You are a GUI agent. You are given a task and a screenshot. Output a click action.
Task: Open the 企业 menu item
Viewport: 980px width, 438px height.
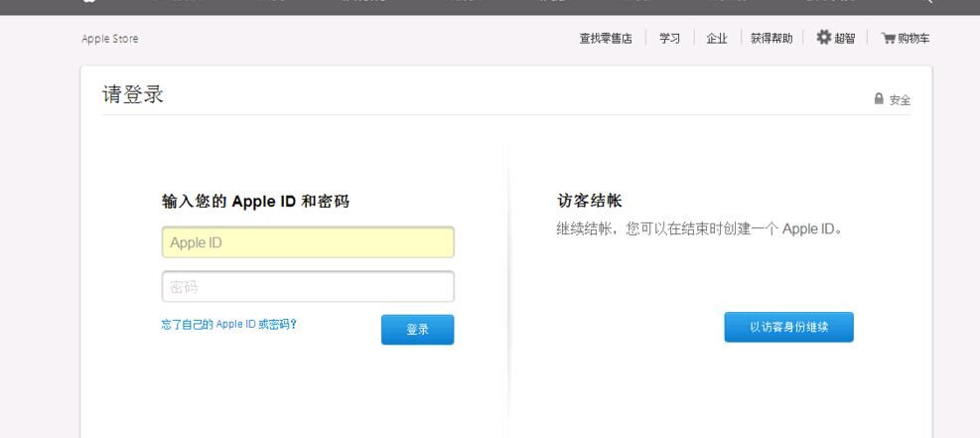point(717,39)
